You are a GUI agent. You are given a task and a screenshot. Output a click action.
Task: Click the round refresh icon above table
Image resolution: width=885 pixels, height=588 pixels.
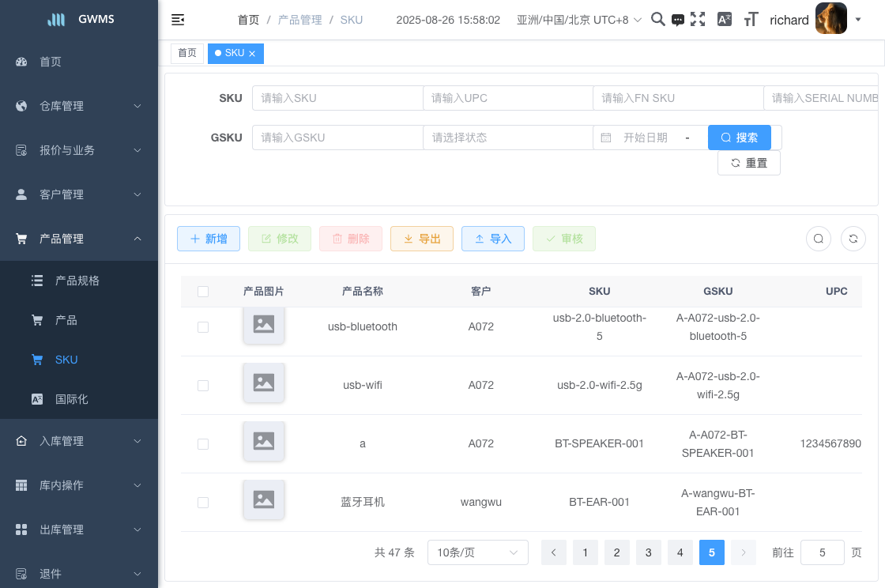point(853,239)
